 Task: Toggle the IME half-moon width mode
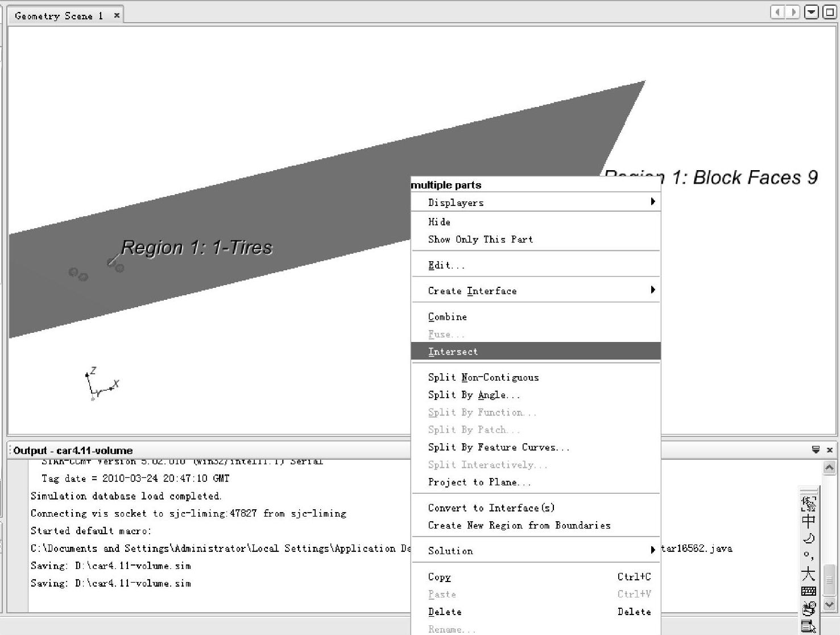808,538
